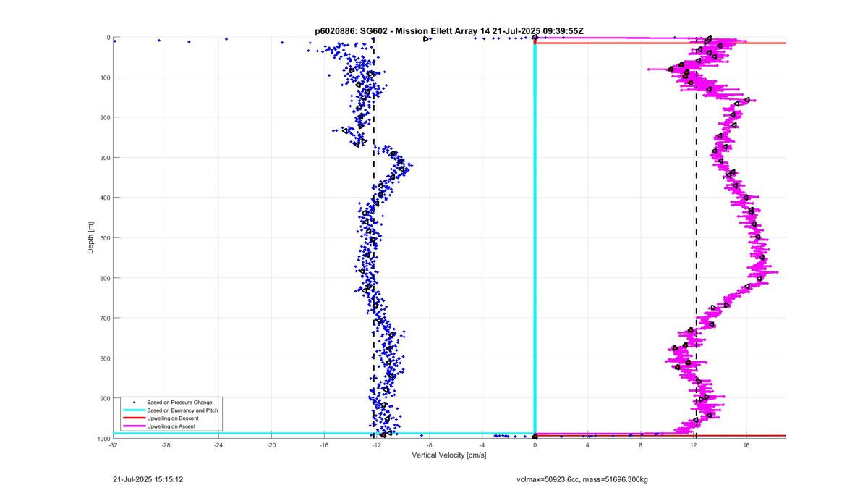This screenshot has height=493, width=868.
Task: Click the -8 tick on velocity axis
Action: (x=430, y=446)
